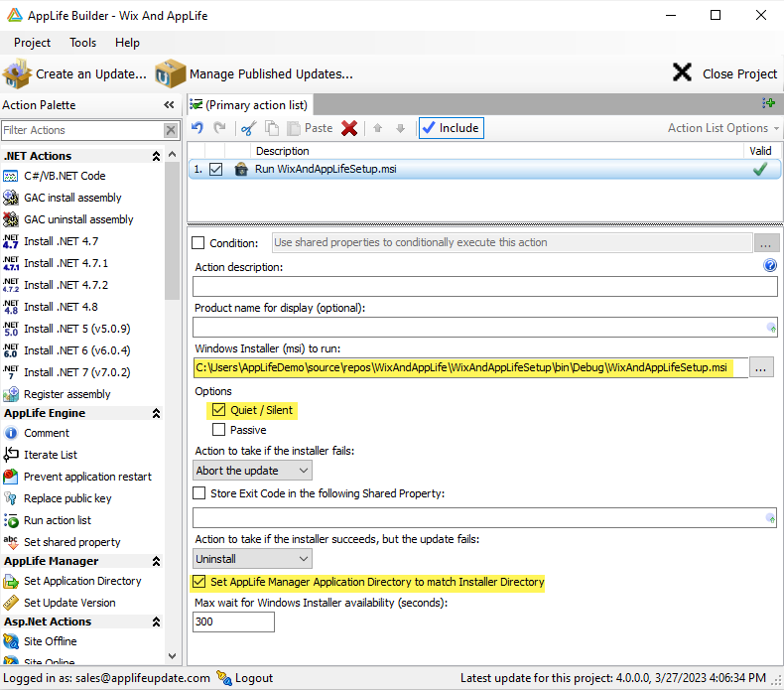
Task: Collapse the Asp.Net Actions group
Action: pyautogui.click(x=157, y=621)
